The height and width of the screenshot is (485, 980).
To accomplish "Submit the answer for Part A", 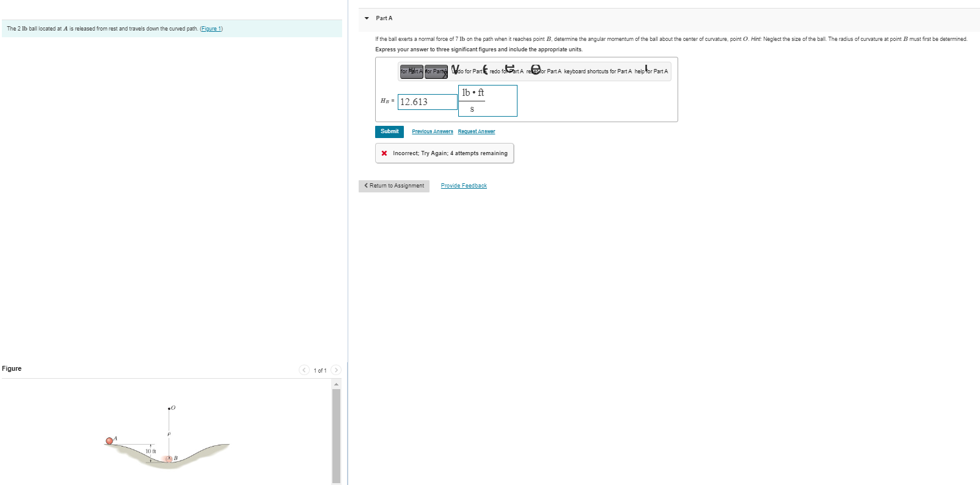I will [x=389, y=131].
